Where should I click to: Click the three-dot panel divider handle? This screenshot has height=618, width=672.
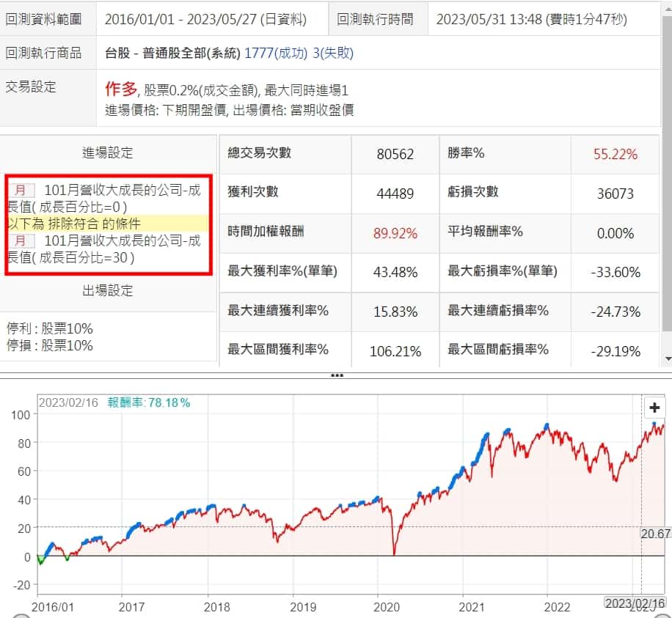tap(337, 375)
